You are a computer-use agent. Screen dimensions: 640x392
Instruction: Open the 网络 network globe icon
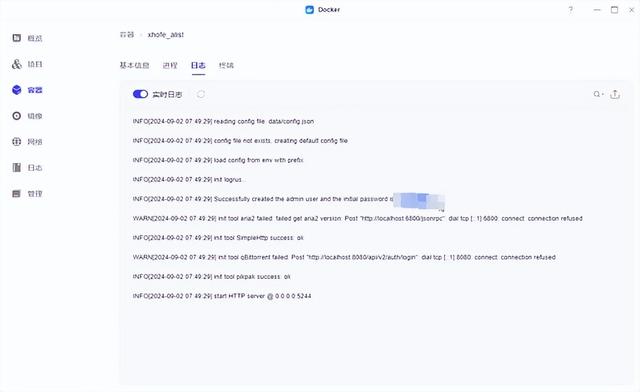(x=16, y=142)
